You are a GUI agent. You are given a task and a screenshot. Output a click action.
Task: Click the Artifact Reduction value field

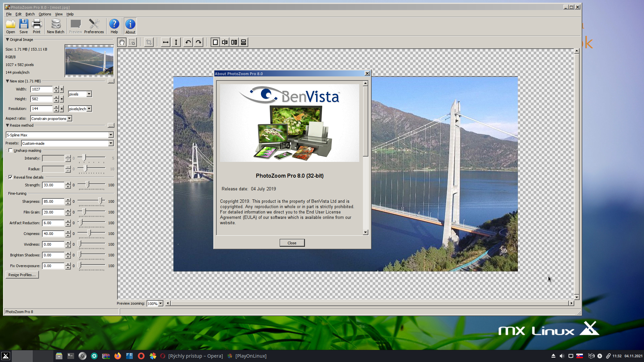click(x=53, y=223)
